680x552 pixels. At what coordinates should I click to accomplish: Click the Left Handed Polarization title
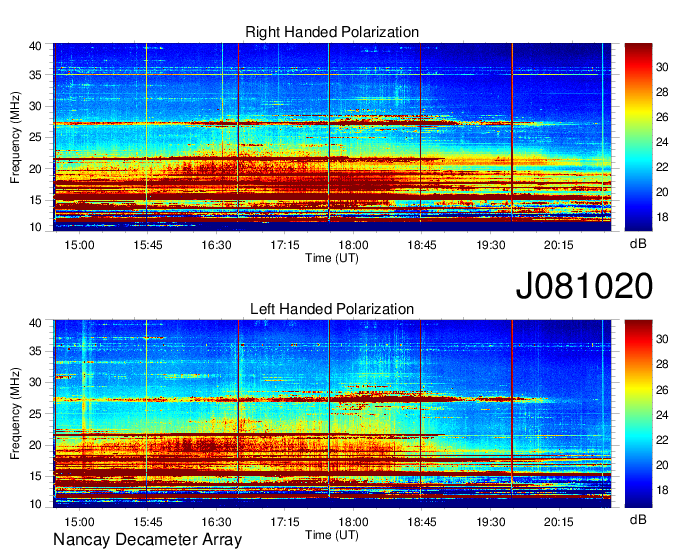(332, 309)
